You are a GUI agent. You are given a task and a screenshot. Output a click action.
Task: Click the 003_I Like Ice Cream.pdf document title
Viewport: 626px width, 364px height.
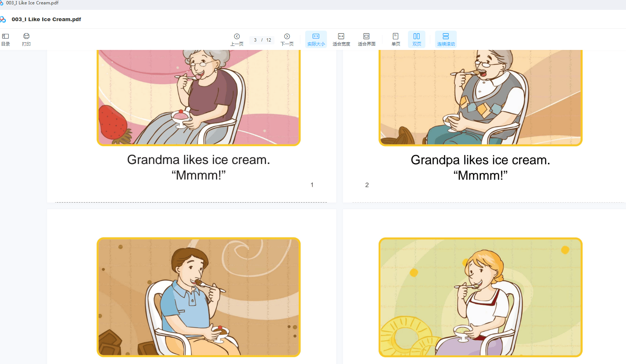[46, 19]
